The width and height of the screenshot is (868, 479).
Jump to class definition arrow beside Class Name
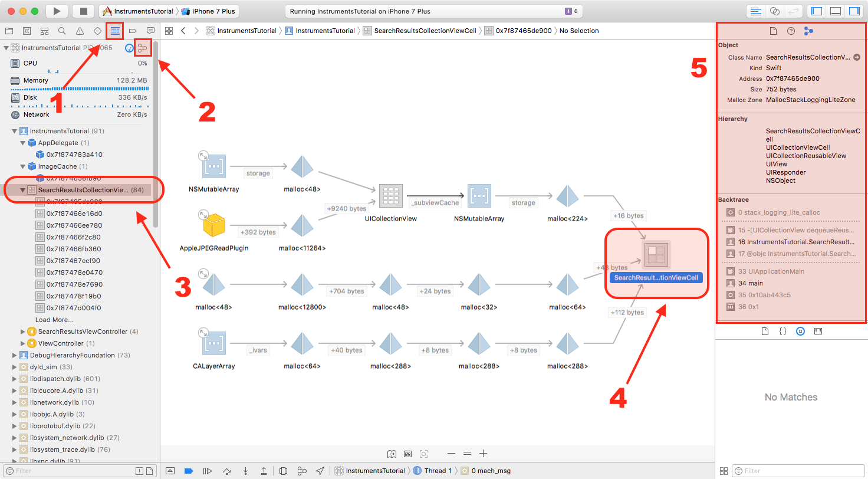point(857,57)
